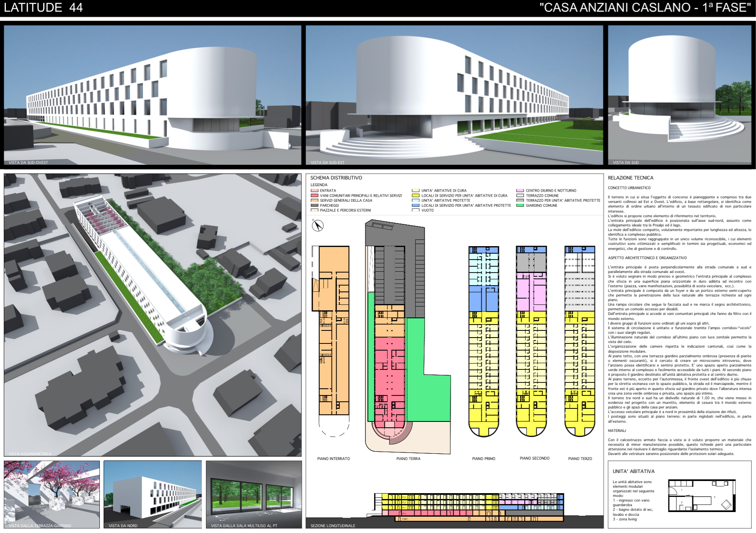
Task: Click the 'LEGENDA' label
Action: click(319, 185)
